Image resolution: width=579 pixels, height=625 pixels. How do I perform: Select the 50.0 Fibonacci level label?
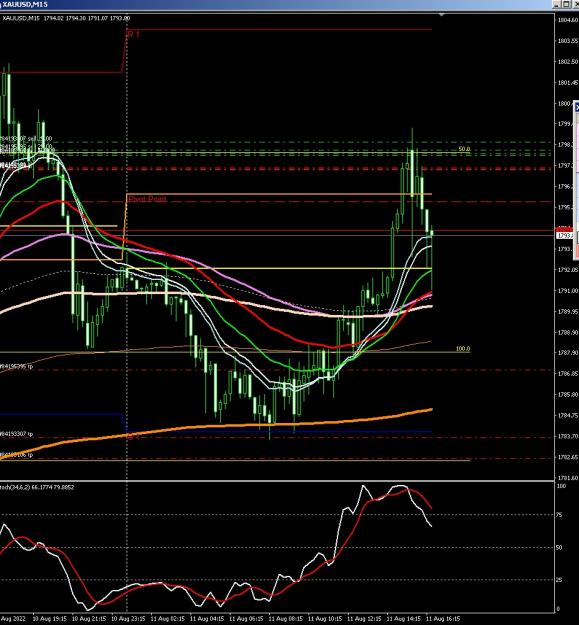pos(464,149)
